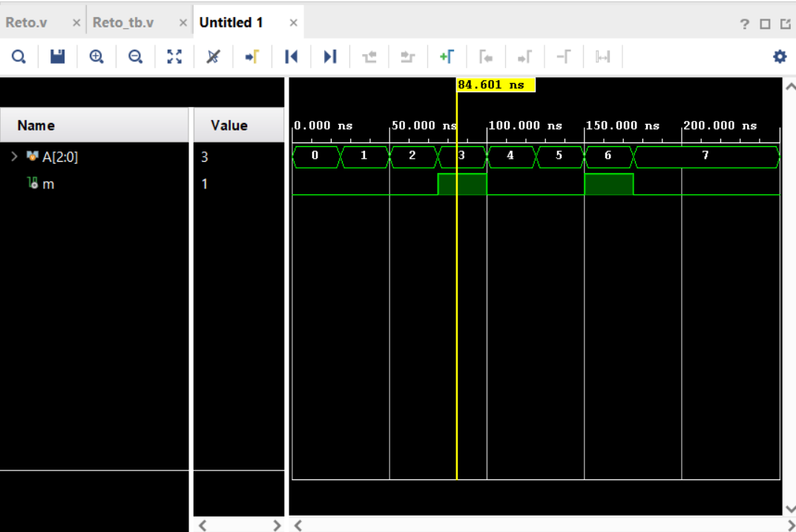Image resolution: width=796 pixels, height=532 pixels.
Task: Expand the A[2:0] bus signal
Action: pyautogui.click(x=13, y=157)
